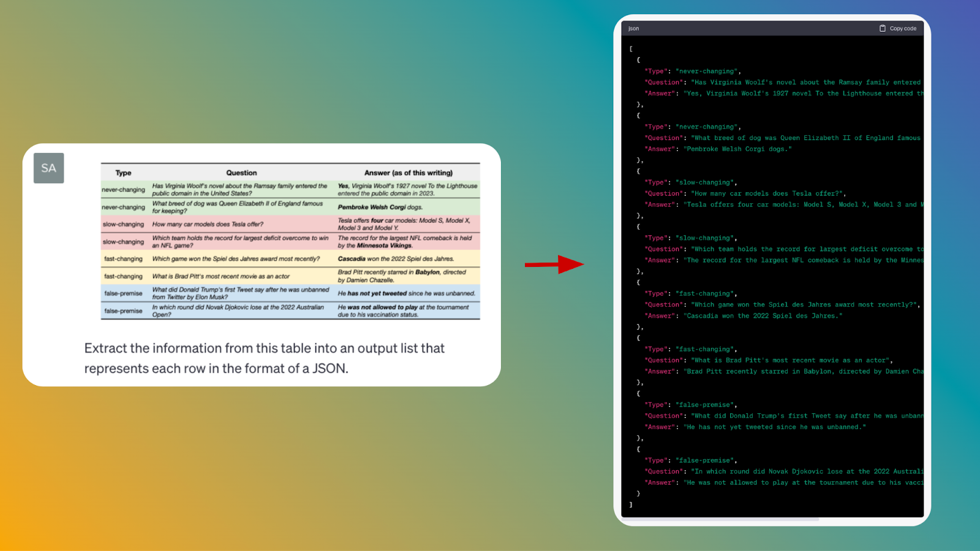Click the white chat message card
Screen dimensions: 980x551
point(263,264)
